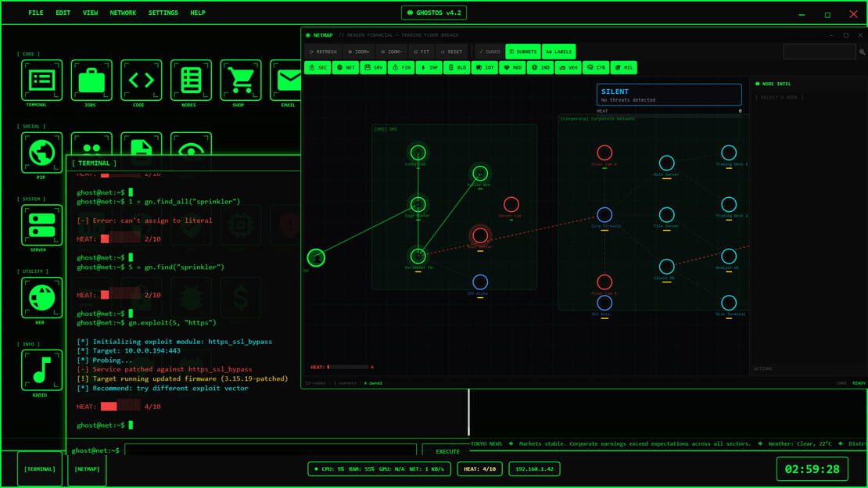This screenshot has width=868, height=488.
Task: Click REFRESH in the NETMAP toolbar
Action: [323, 52]
